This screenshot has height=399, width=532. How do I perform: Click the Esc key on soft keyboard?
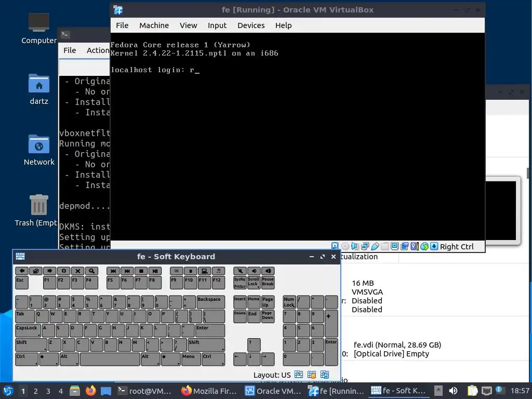pos(22,283)
